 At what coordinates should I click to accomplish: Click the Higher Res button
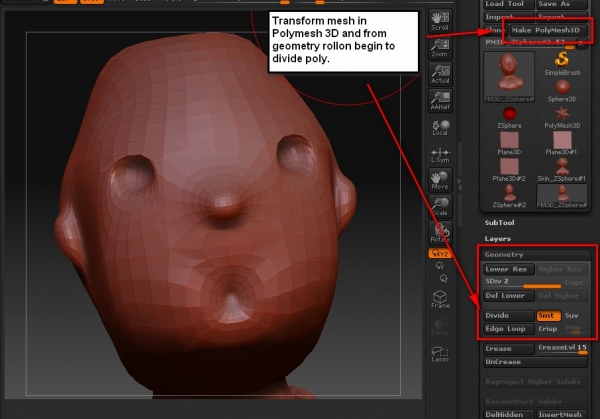point(561,269)
